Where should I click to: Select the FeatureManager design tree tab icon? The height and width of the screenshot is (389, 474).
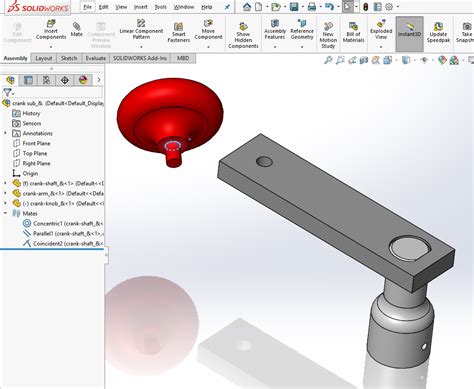pyautogui.click(x=10, y=80)
